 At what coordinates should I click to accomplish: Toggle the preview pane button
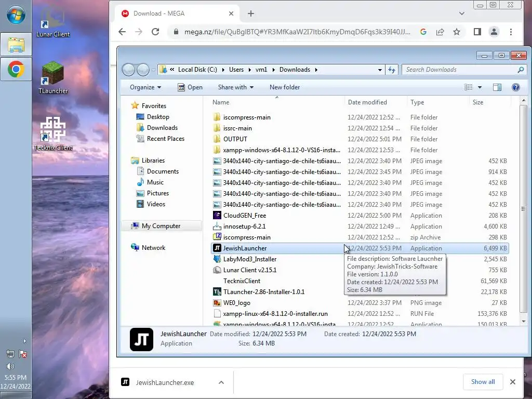click(x=497, y=87)
